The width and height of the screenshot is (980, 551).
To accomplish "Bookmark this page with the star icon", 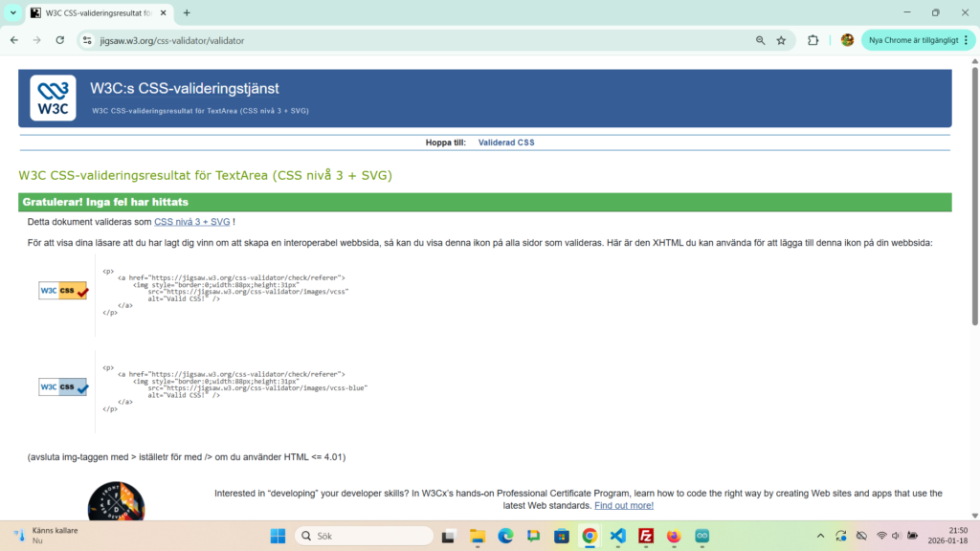I will click(x=781, y=40).
